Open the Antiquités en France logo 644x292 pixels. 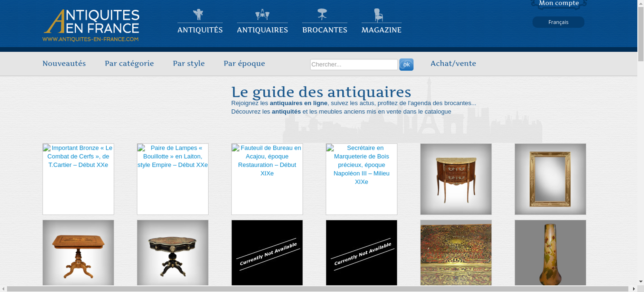tap(91, 25)
